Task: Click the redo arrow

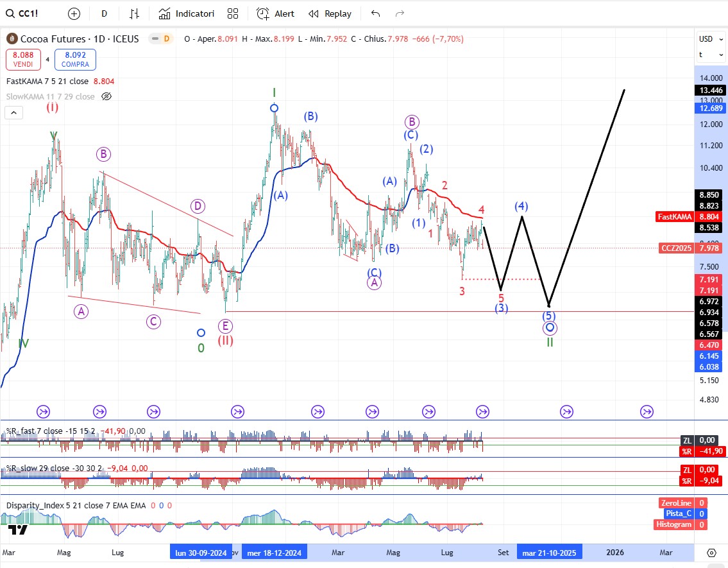Action: coord(400,13)
